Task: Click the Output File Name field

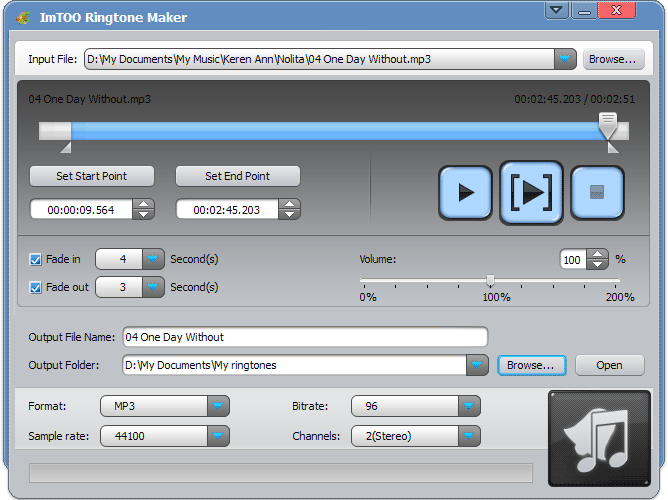Action: [305, 337]
